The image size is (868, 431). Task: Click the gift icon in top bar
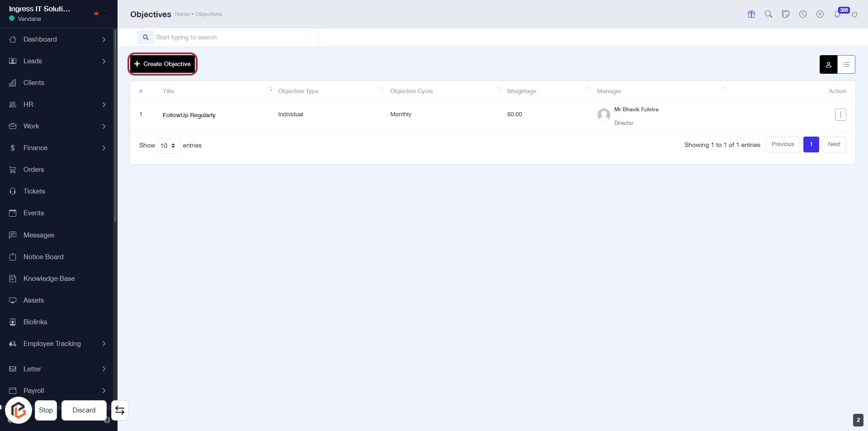[x=751, y=14]
